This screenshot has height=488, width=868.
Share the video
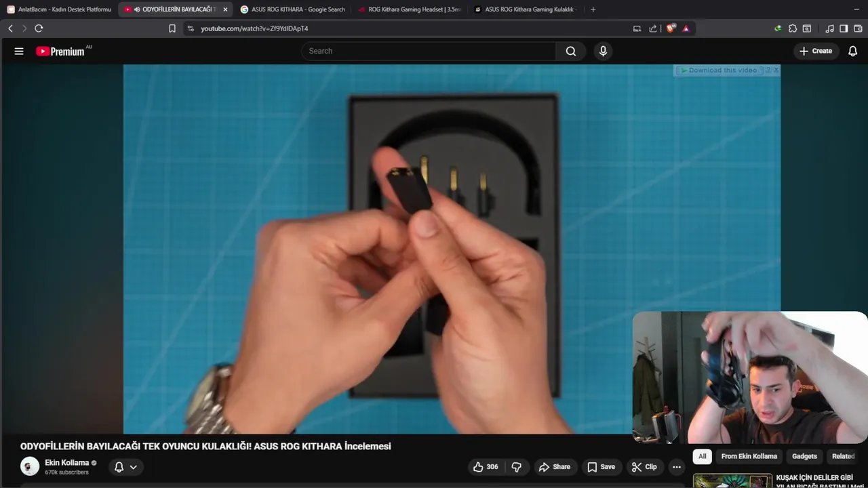(555, 467)
